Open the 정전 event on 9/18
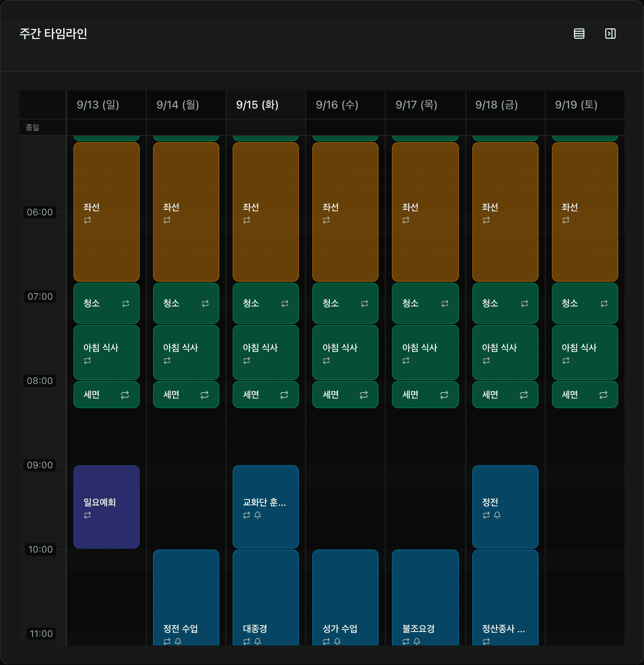644x665 pixels. pyautogui.click(x=505, y=507)
